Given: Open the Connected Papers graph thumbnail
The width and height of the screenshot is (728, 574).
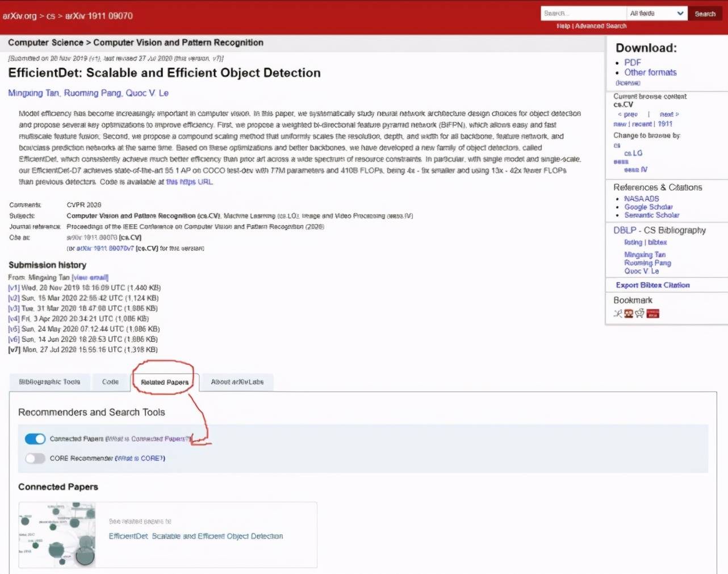Looking at the screenshot, I should tap(57, 535).
